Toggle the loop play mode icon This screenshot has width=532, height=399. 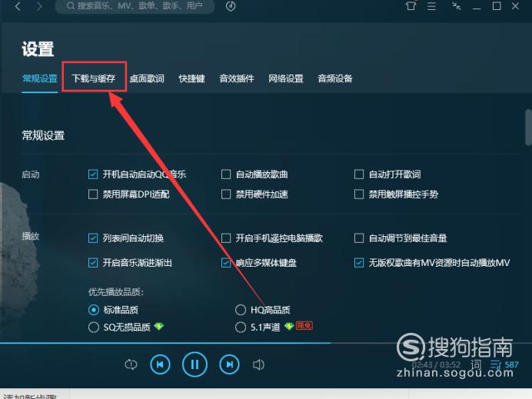pos(131,364)
